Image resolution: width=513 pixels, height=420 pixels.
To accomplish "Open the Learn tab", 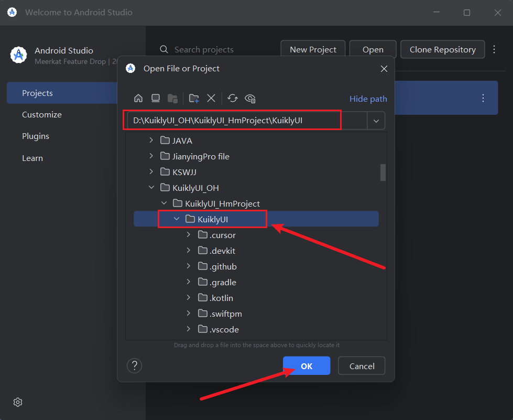I will point(32,158).
